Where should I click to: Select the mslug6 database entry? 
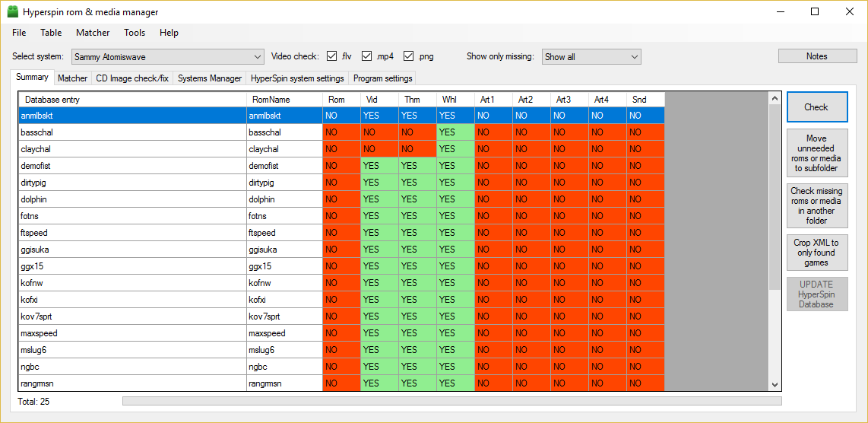pyautogui.click(x=132, y=350)
